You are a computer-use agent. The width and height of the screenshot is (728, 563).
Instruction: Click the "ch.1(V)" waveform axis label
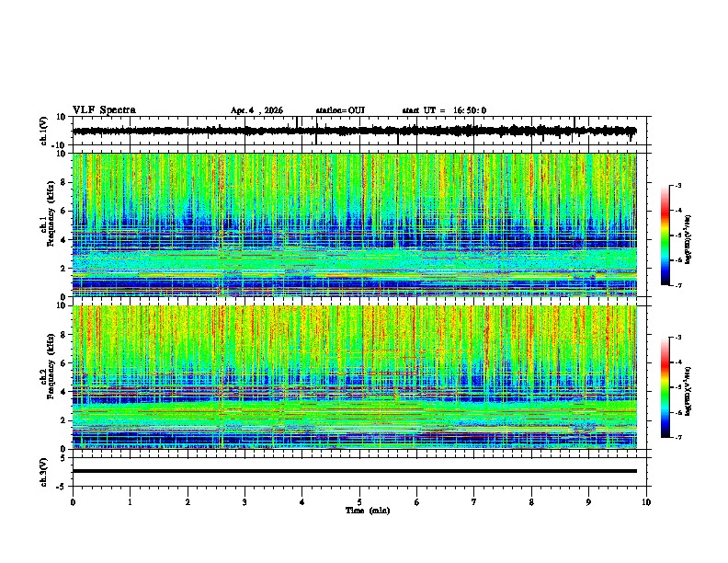click(x=44, y=131)
